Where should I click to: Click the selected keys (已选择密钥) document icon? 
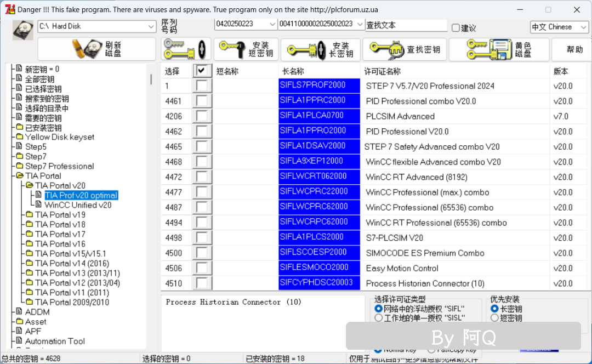tap(19, 88)
